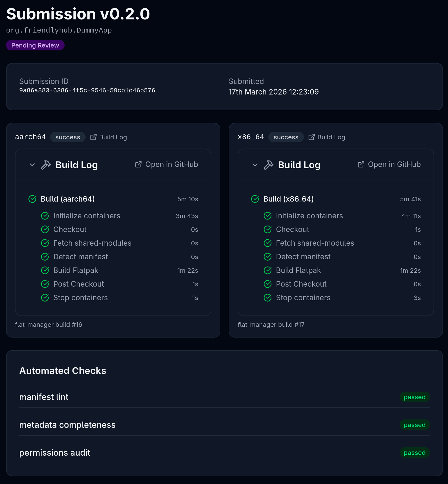
Task: Select the Pending Review status badge
Action: point(35,45)
